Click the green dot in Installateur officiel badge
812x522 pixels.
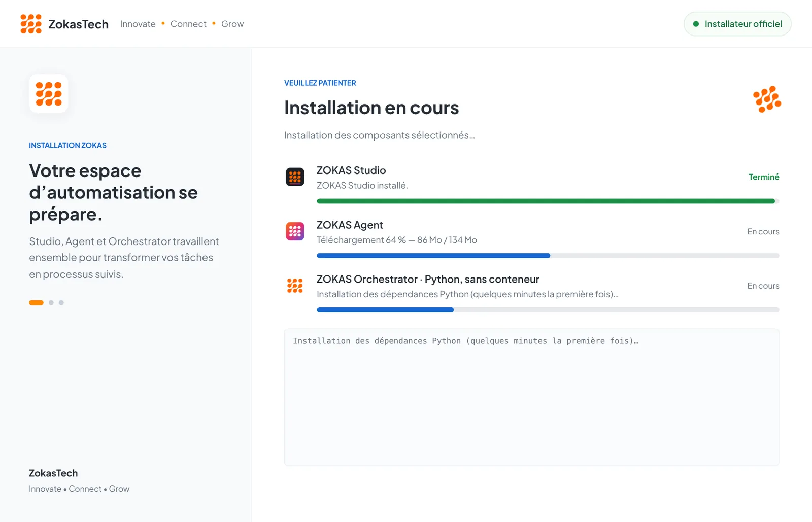(696, 24)
